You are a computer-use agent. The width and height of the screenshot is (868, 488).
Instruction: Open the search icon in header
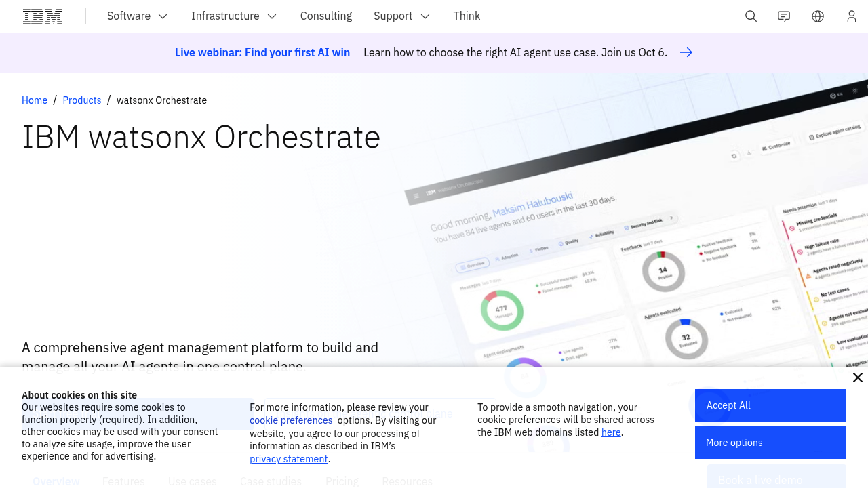coord(751,16)
